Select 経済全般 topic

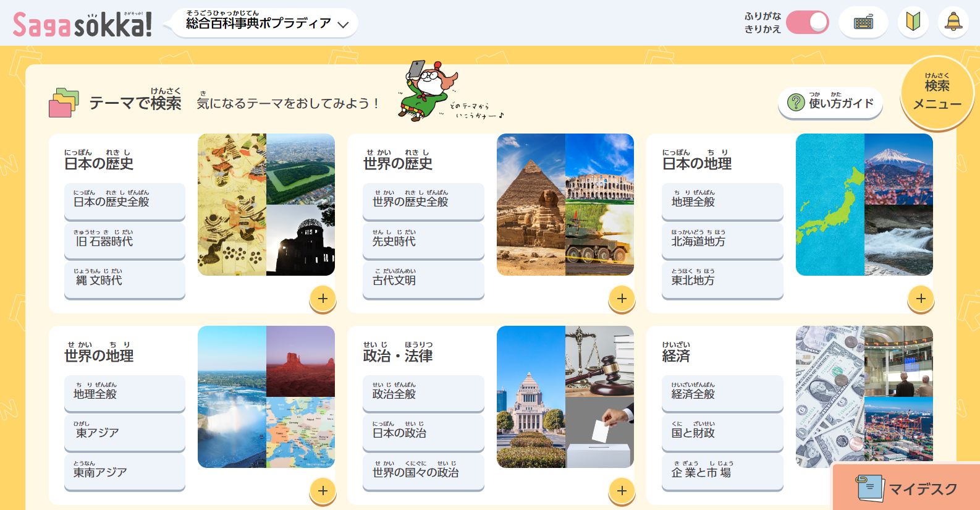[722, 393]
